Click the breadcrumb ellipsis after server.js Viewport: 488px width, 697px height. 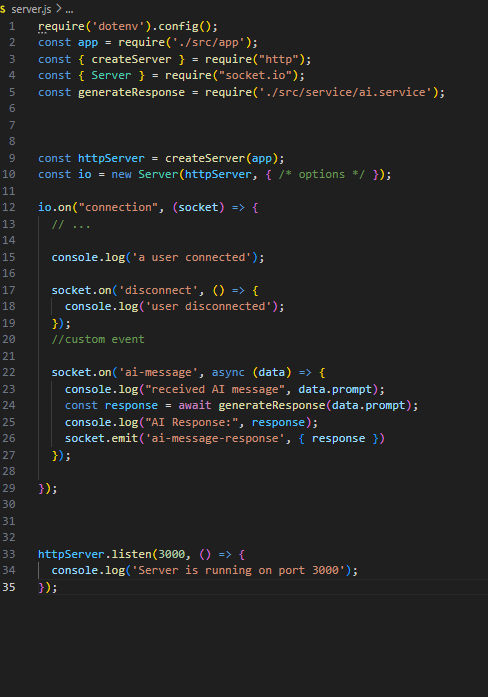[69, 9]
